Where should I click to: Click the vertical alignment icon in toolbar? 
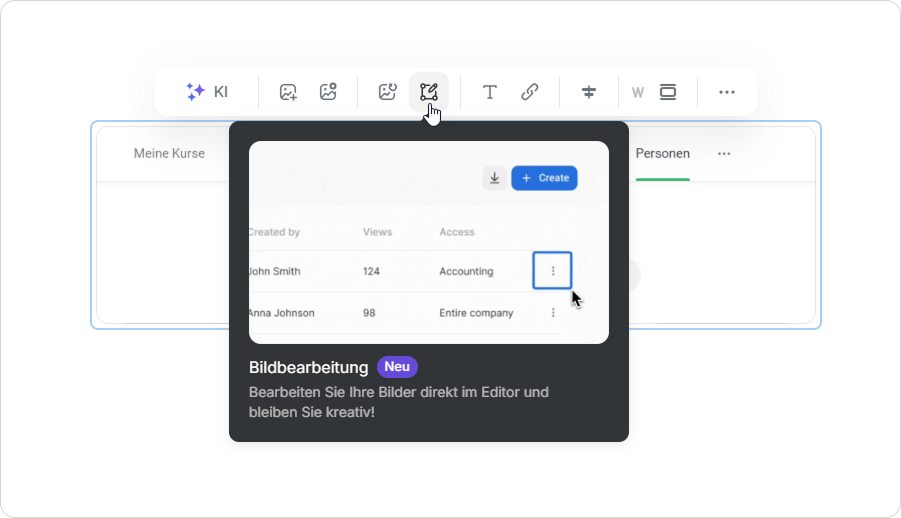tap(589, 92)
